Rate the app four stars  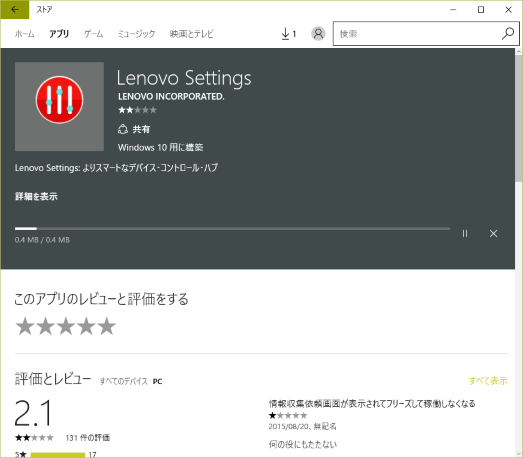click(x=86, y=326)
